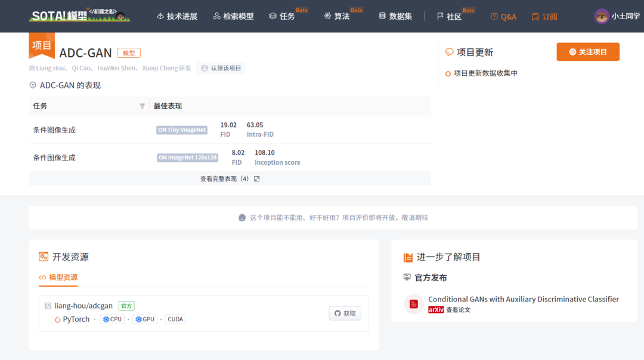Viewport: 644px width, 360px height.
Task: Click the 技术进展 icon
Action: pos(160,16)
